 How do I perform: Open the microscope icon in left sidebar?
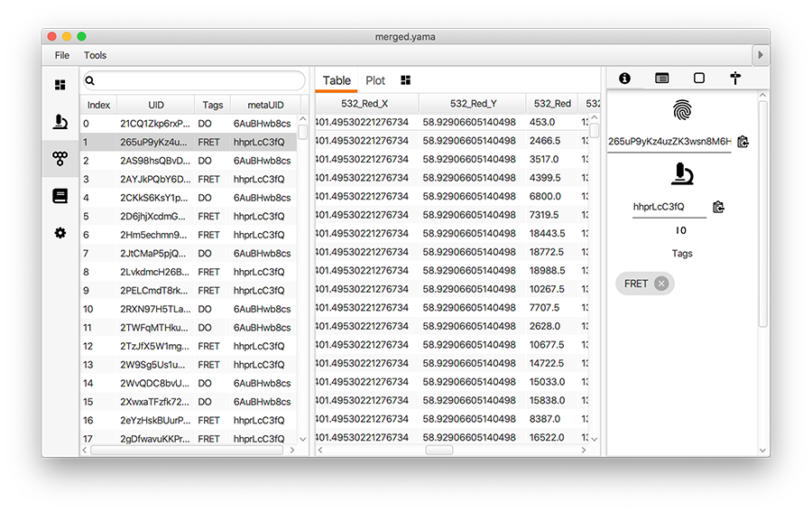coord(60,122)
